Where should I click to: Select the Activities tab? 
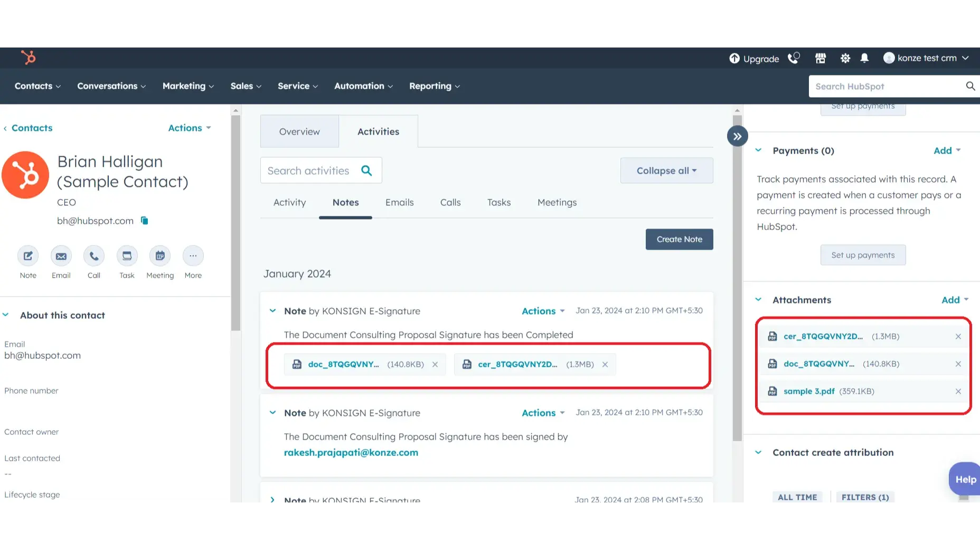pos(378,131)
